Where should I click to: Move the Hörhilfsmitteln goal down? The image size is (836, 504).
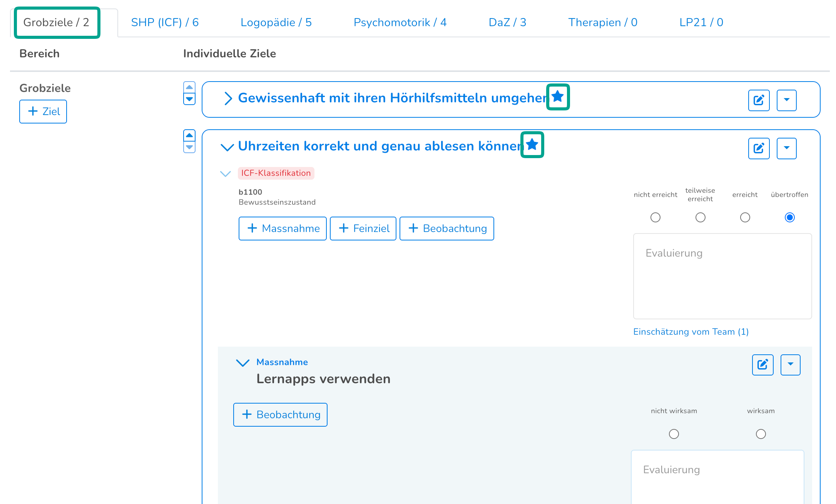(189, 99)
